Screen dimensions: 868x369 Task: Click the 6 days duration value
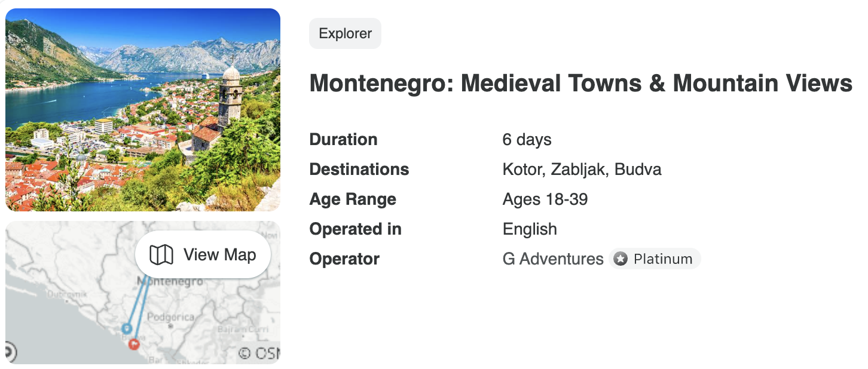[527, 140]
